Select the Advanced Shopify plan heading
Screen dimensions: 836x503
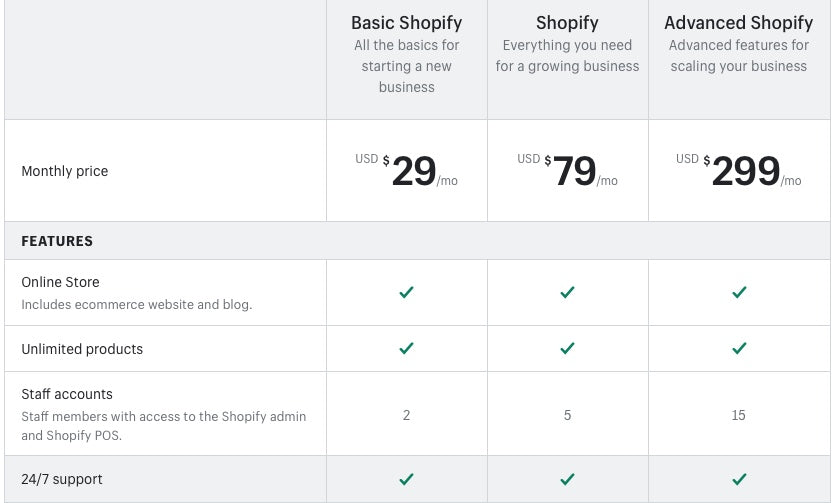[739, 22]
